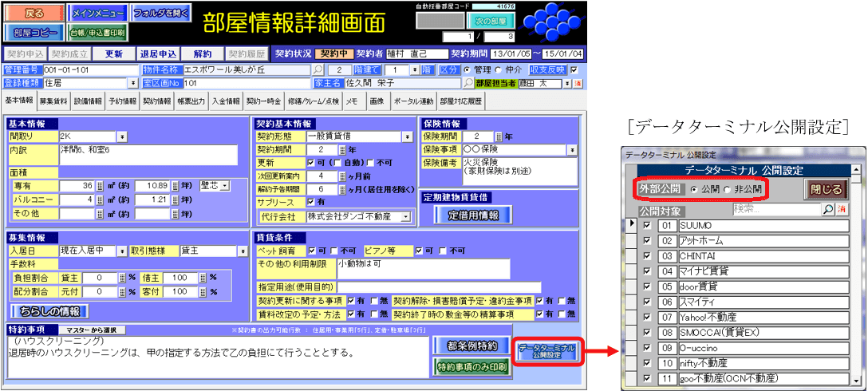Image resolution: width=868 pixels, height=391 pixels.
Task: Open the 間取り dropdown showing 2K
Action: pos(122,136)
